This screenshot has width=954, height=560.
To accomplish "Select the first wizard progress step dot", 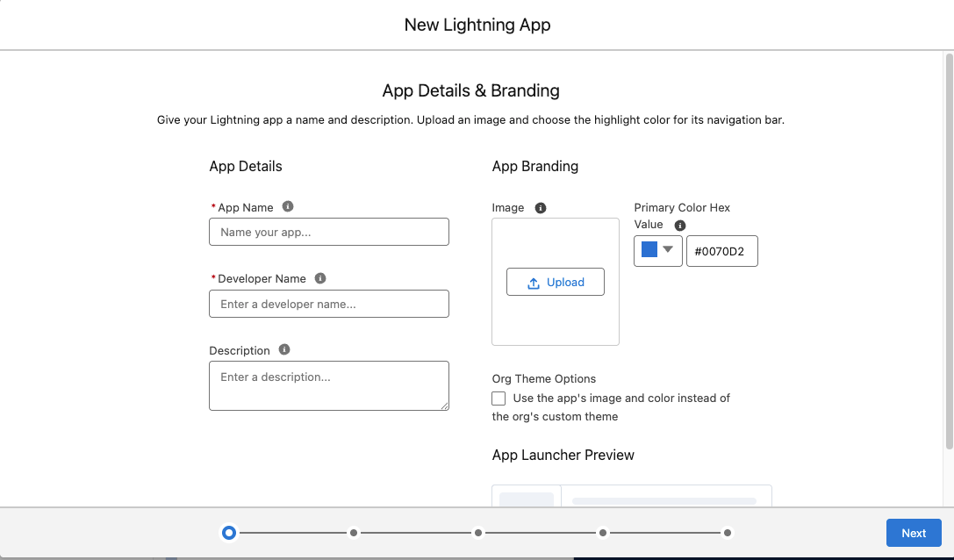I will coord(229,532).
